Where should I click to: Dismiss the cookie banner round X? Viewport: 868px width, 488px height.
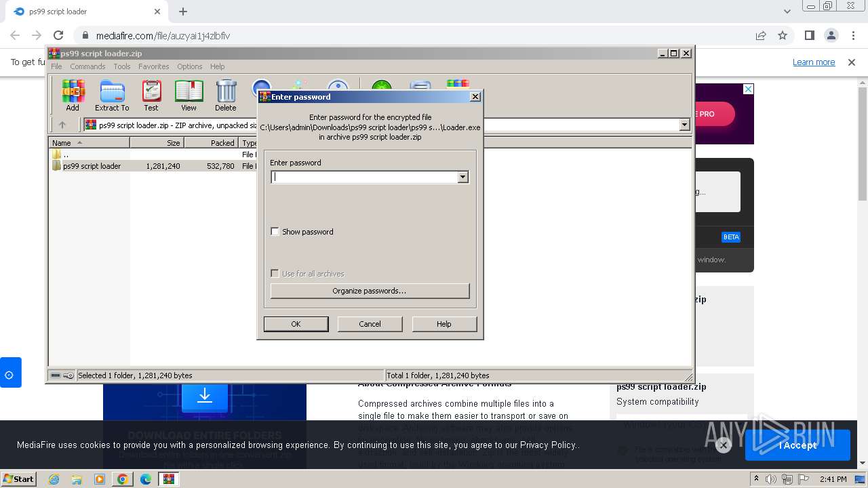723,445
